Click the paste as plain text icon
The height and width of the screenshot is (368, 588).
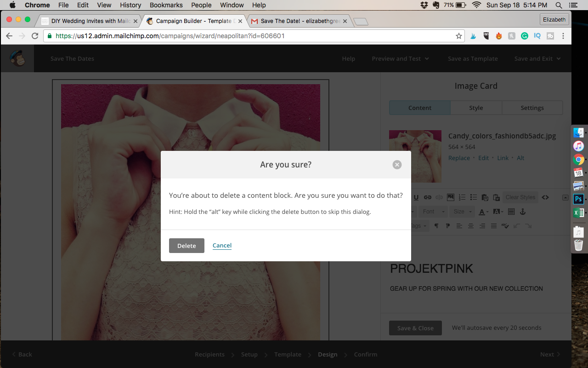click(485, 197)
